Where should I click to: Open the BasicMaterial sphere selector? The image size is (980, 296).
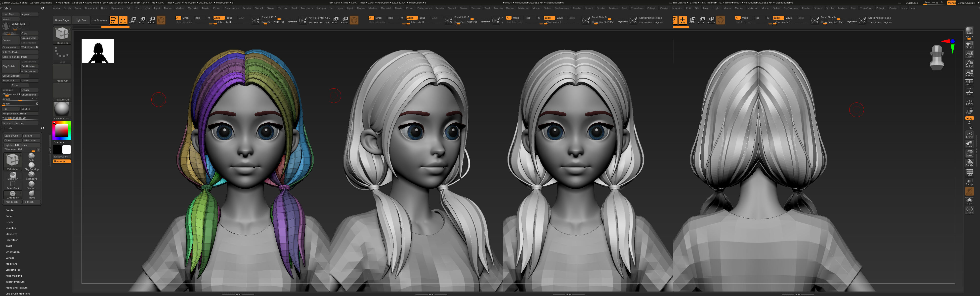coord(62,111)
